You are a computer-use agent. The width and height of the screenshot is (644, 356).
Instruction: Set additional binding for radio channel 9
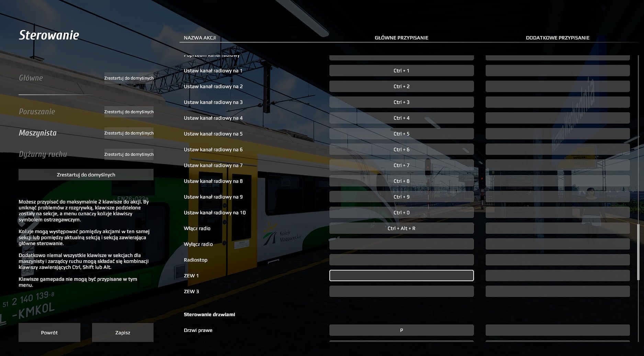[558, 197]
